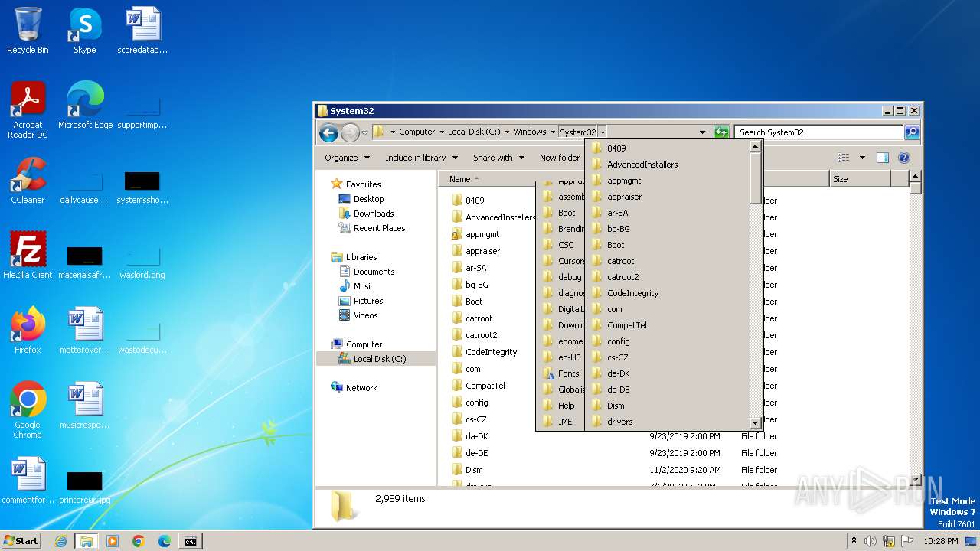This screenshot has height=551, width=980.
Task: Toggle the preview pane icon
Action: tap(883, 158)
